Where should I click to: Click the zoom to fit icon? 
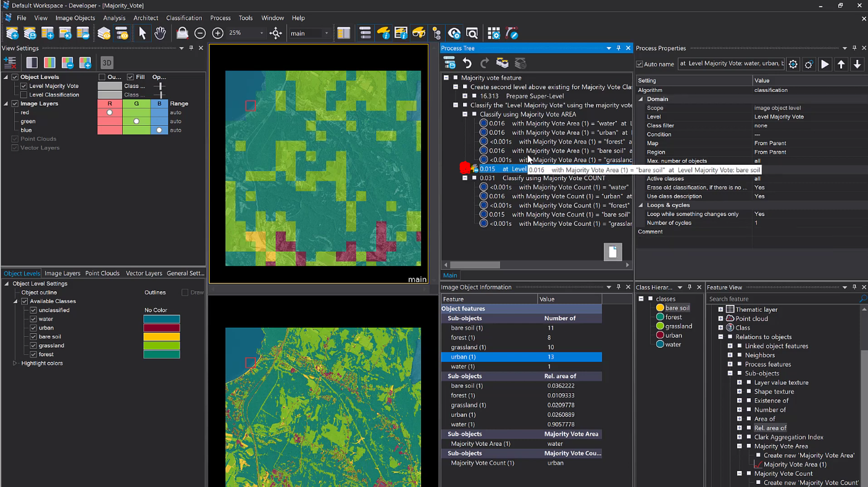click(276, 33)
